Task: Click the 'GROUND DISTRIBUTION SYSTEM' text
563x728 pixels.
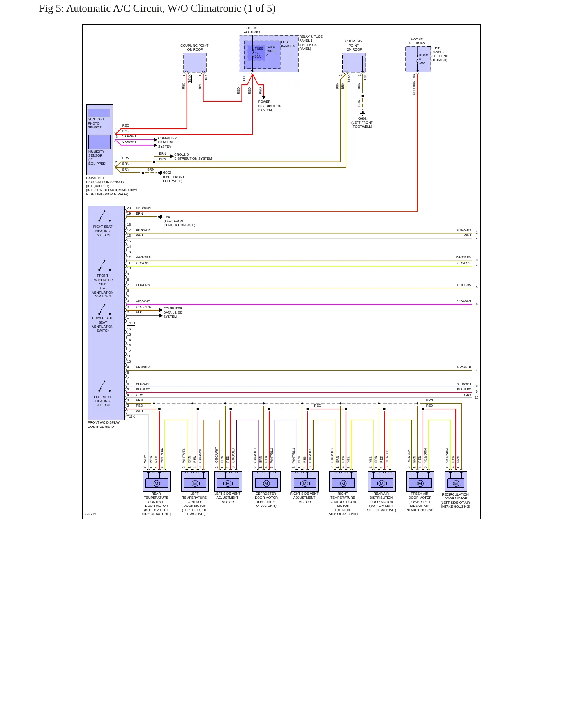Action: click(193, 157)
